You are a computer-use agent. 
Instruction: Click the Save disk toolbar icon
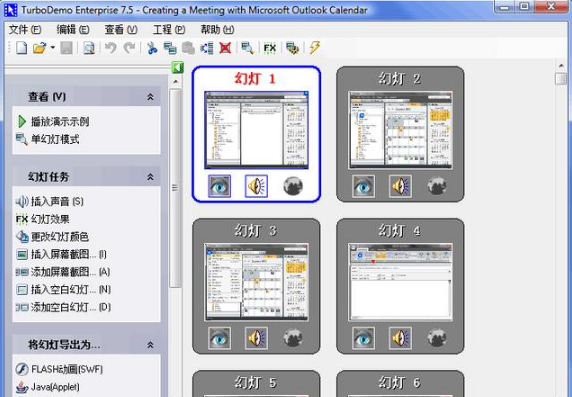66,48
